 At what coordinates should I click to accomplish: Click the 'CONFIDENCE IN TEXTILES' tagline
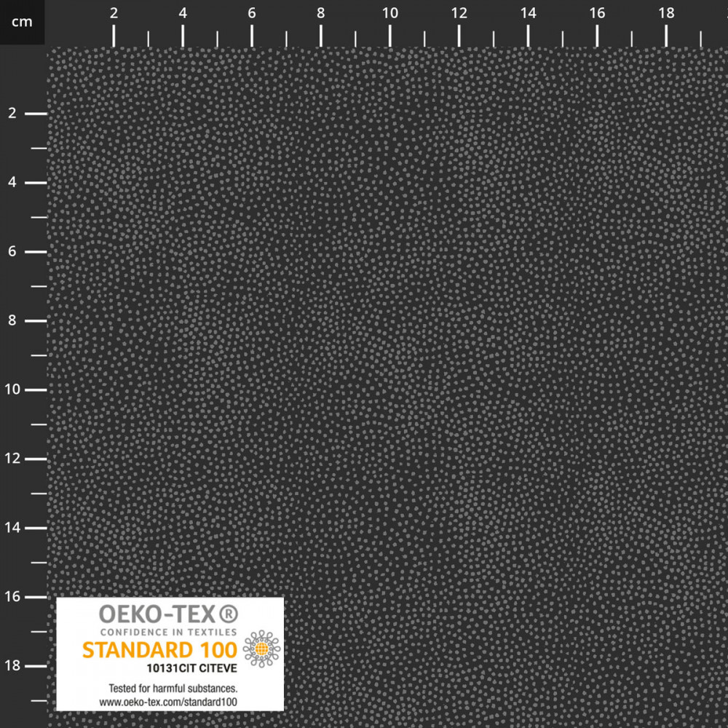pyautogui.click(x=169, y=632)
